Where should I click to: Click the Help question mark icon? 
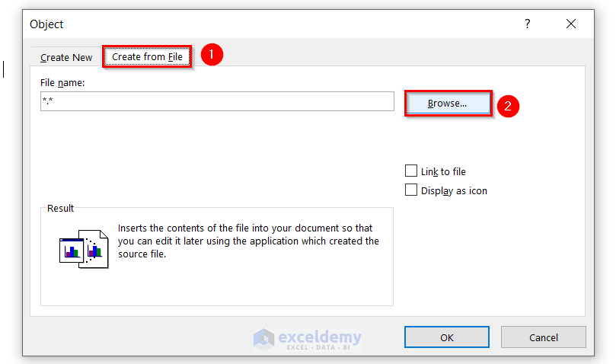[527, 24]
